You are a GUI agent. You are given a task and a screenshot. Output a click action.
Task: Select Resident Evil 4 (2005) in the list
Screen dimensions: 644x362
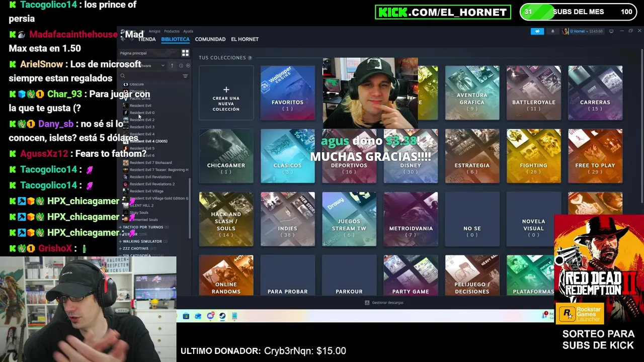(148, 141)
